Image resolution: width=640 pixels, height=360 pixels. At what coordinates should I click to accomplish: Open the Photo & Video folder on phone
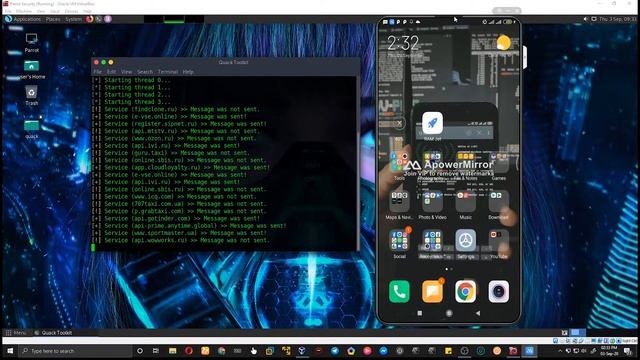432,201
